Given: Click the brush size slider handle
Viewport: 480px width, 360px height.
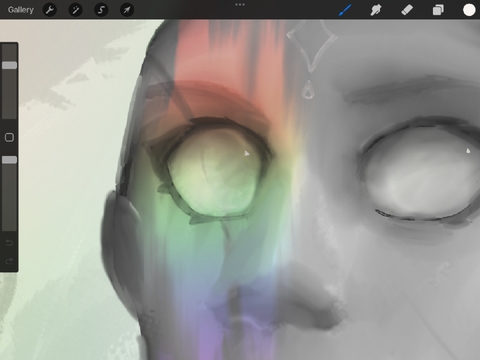Looking at the screenshot, I should click(9, 65).
